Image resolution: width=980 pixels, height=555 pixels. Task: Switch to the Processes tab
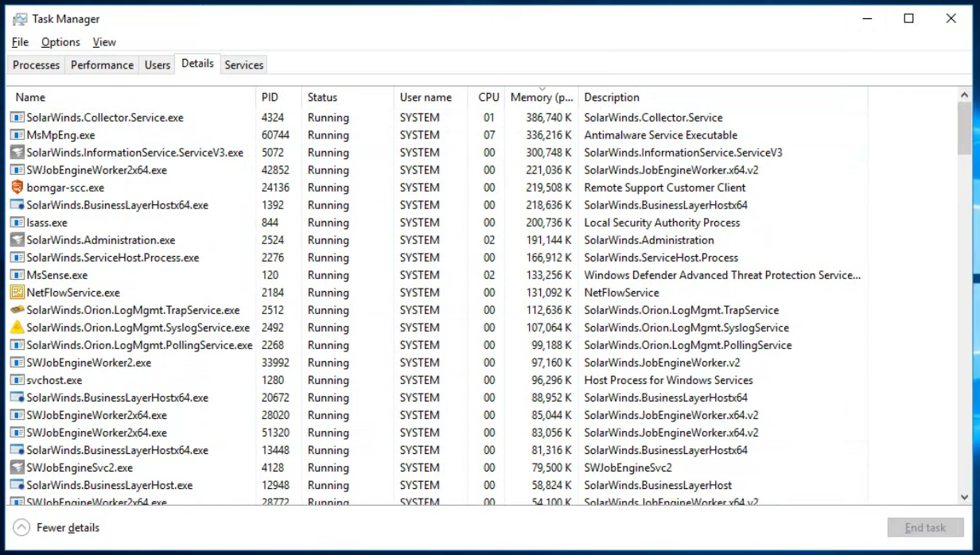tap(37, 65)
